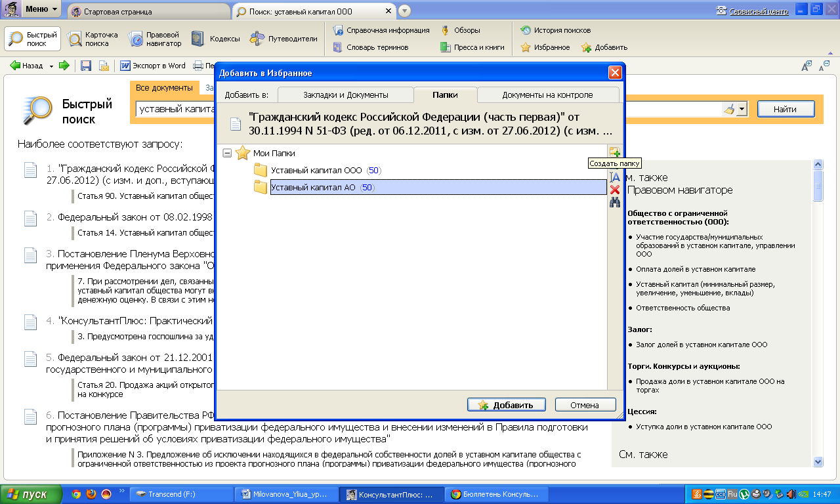The height and width of the screenshot is (504, 840).
Task: Select folder Уставный капитал ООО
Action: [318, 171]
